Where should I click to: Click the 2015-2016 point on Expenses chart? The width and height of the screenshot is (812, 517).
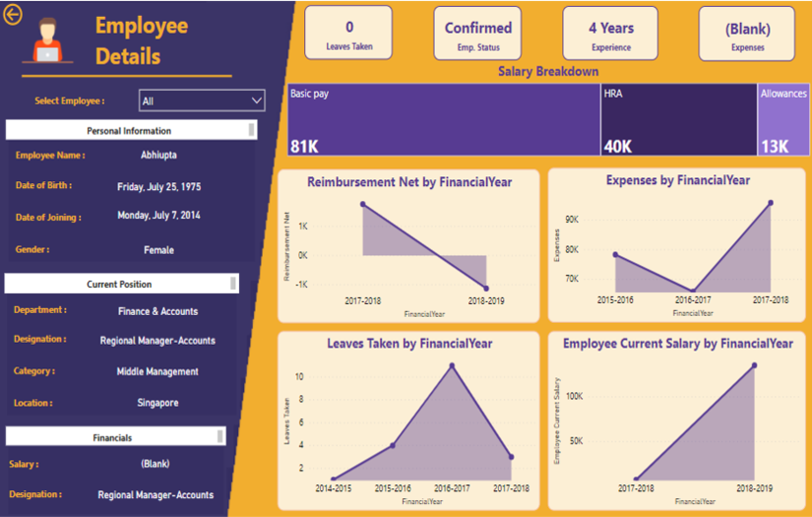tap(615, 254)
